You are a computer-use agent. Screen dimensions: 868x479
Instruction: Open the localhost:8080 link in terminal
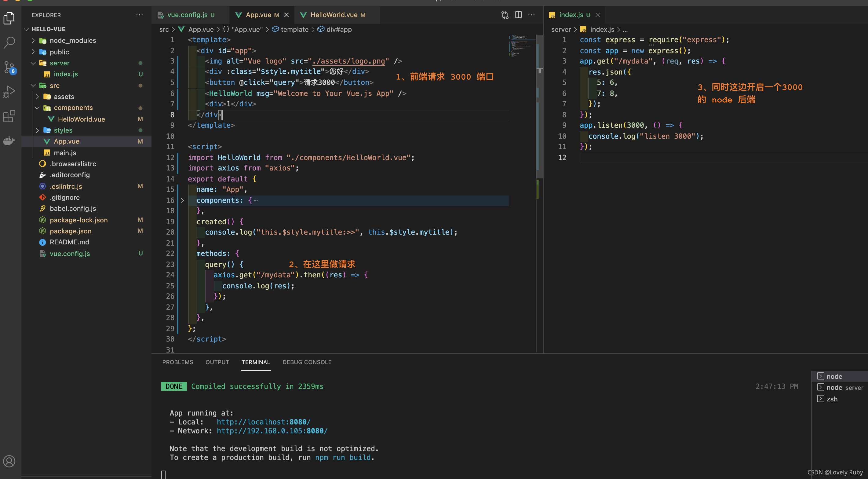263,422
